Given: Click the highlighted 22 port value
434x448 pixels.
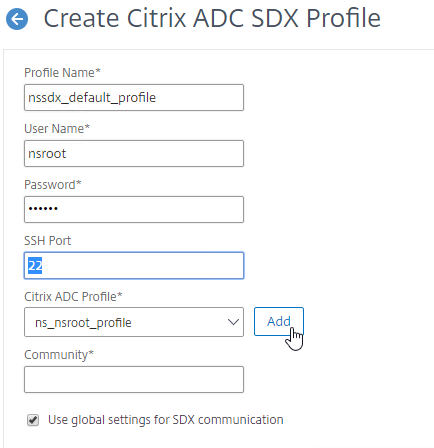Looking at the screenshot, I should coord(35,266).
